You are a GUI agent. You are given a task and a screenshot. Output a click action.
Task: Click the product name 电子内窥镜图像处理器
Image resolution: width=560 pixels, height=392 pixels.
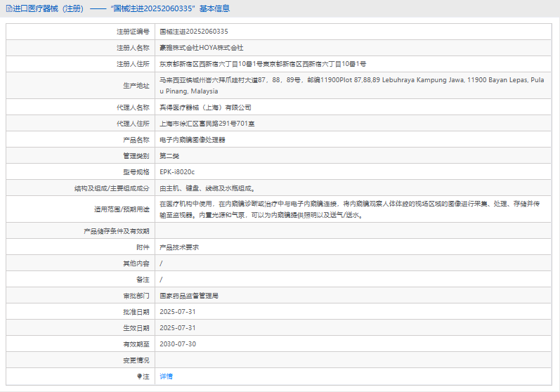coord(193,140)
